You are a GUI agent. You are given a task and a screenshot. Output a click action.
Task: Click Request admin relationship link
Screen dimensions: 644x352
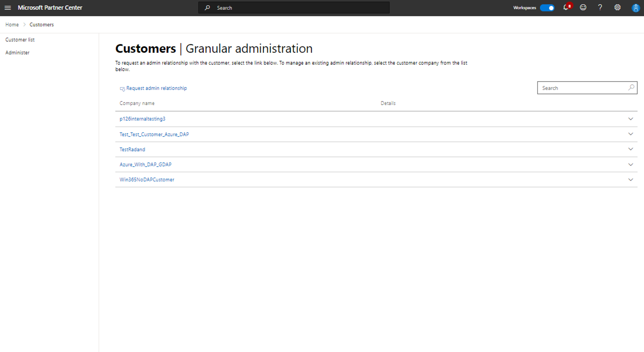pyautogui.click(x=157, y=88)
